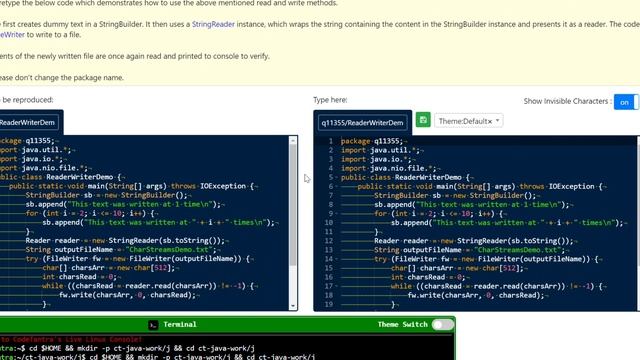Click the reference code scrollbar up arrow

pos(293,141)
